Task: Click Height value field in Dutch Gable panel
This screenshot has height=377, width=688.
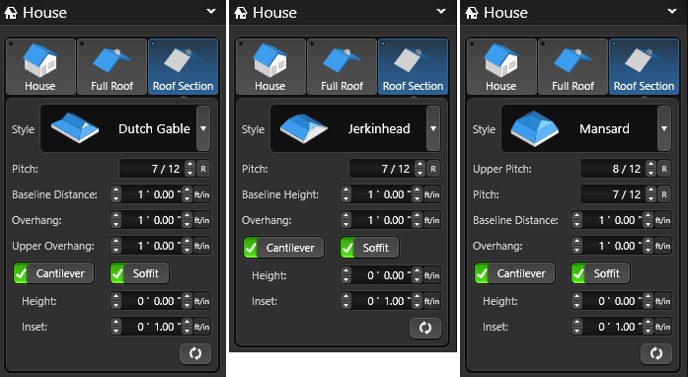Action: tap(152, 301)
